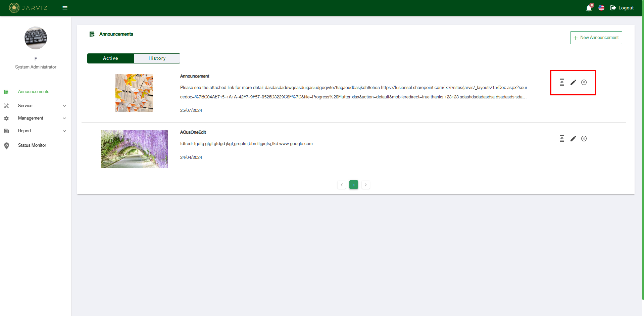Screen dimensions: 644x316
Task: Delete the first Announcement item
Action: (584, 82)
